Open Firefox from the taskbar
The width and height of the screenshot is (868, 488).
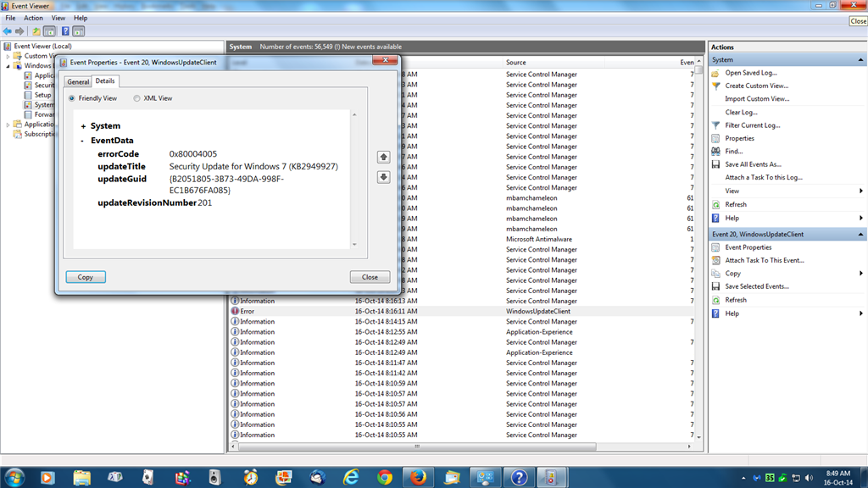(419, 477)
